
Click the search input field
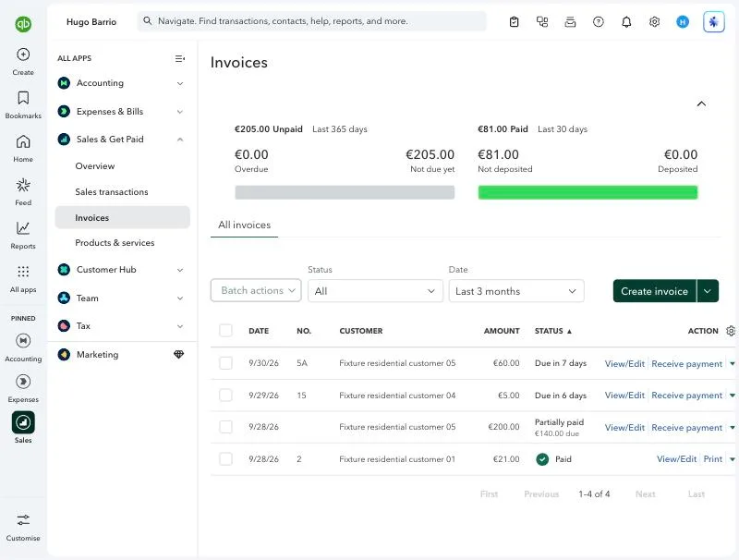[x=311, y=21]
